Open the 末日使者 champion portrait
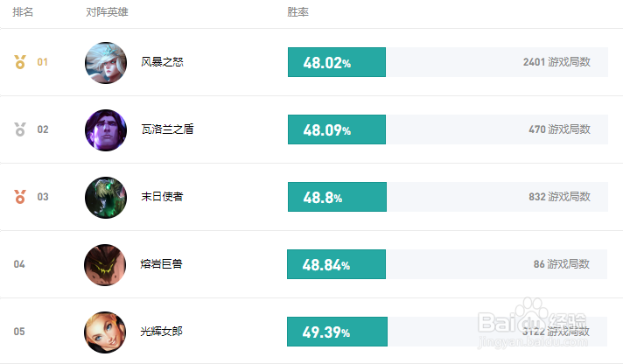 (x=106, y=197)
